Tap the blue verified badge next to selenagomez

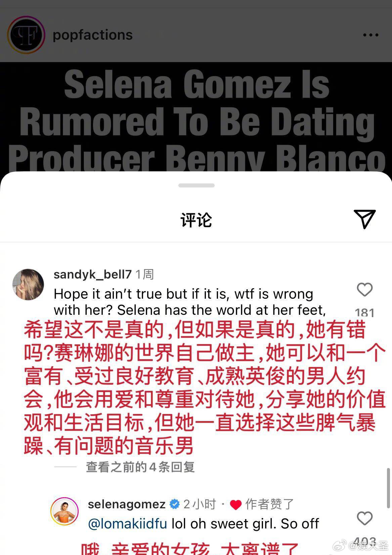[175, 504]
